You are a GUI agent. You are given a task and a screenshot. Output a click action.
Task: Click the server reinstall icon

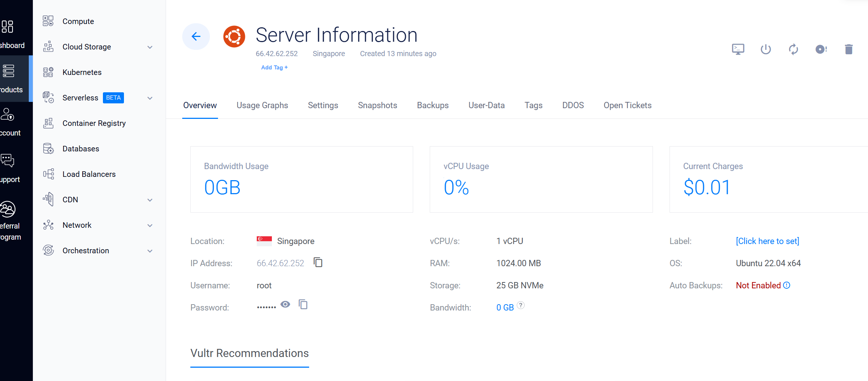pyautogui.click(x=821, y=49)
